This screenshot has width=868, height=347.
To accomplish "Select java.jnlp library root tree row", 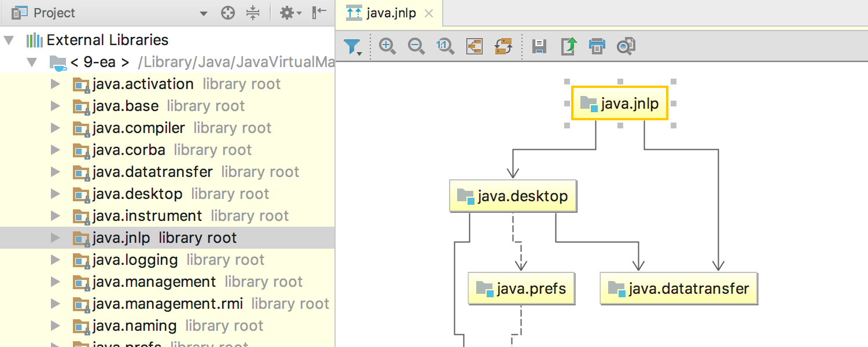I will pos(167,238).
